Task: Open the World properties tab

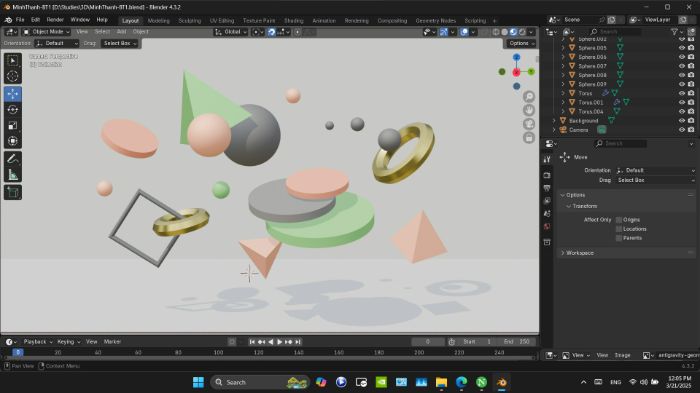Action: click(x=547, y=227)
